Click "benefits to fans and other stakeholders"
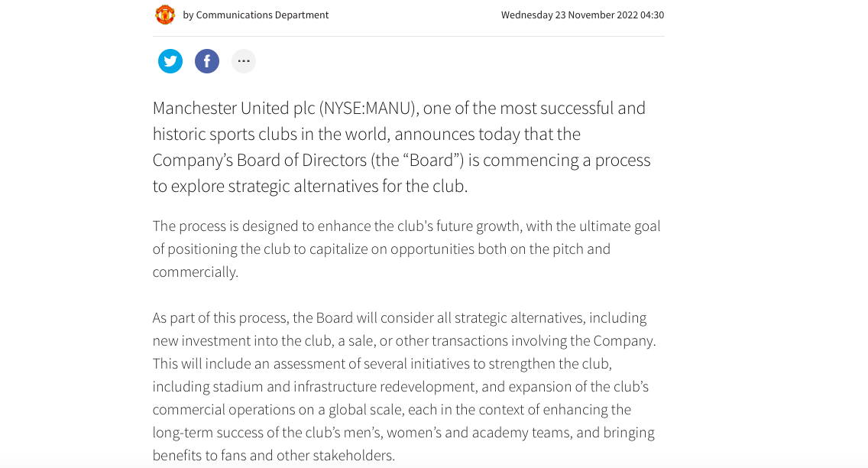868x468 pixels. coord(274,456)
